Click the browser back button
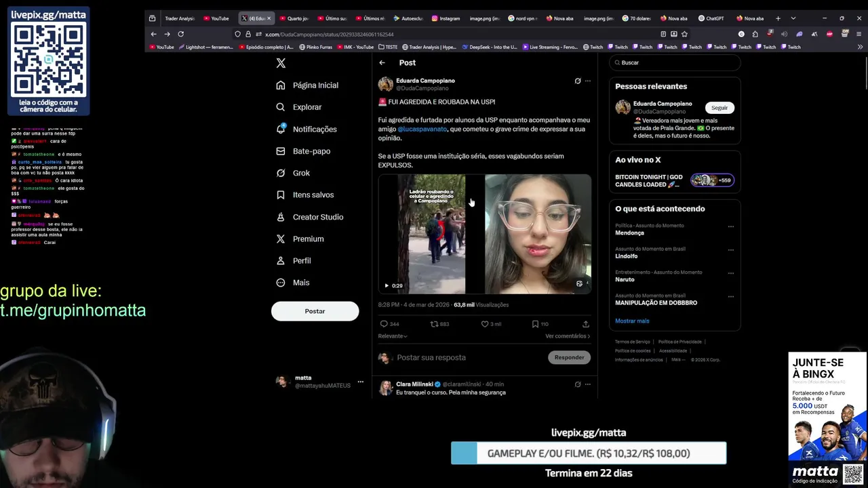 (x=153, y=34)
